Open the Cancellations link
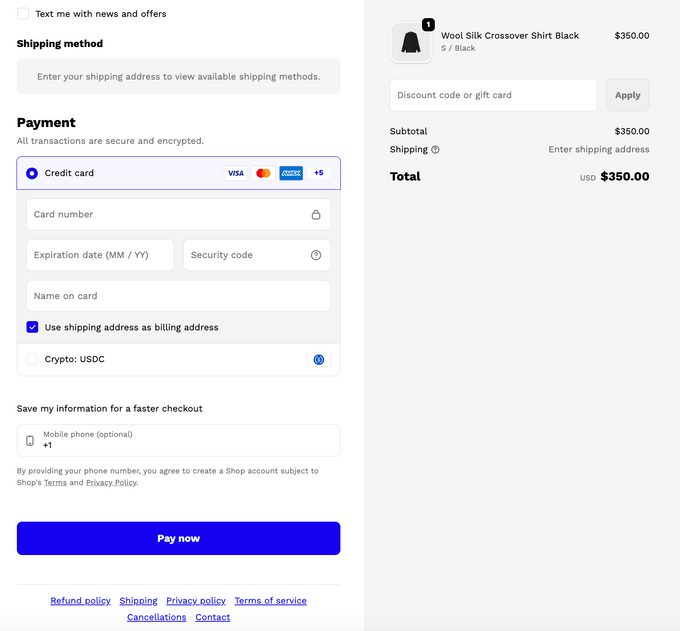680x631 pixels. tap(157, 617)
